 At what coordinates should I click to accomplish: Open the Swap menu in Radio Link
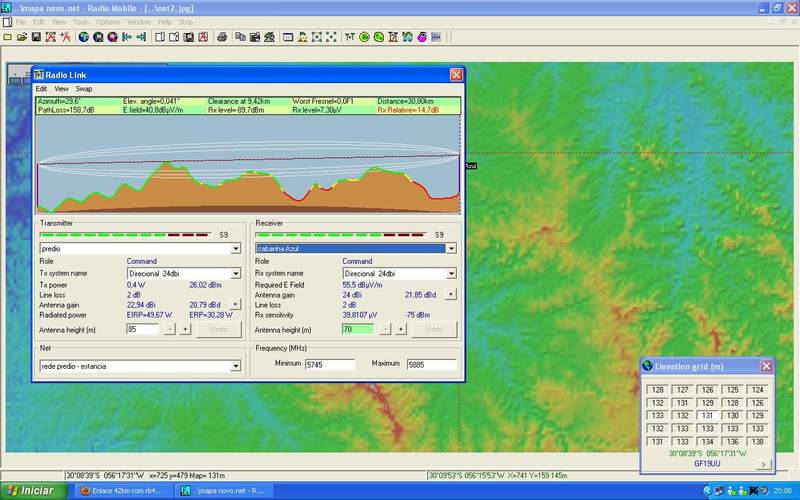point(84,89)
